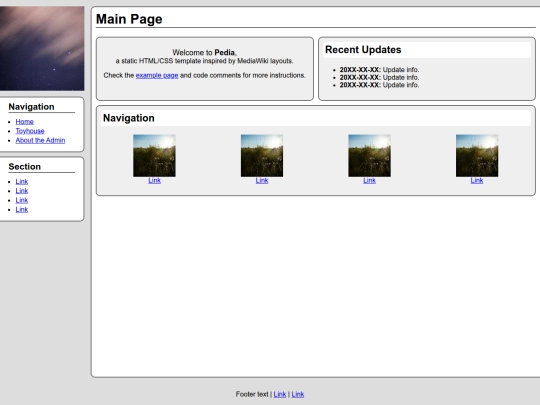This screenshot has height=405, width=540.
Task: Open the Home link in sidebar navigation
Action: coord(24,122)
